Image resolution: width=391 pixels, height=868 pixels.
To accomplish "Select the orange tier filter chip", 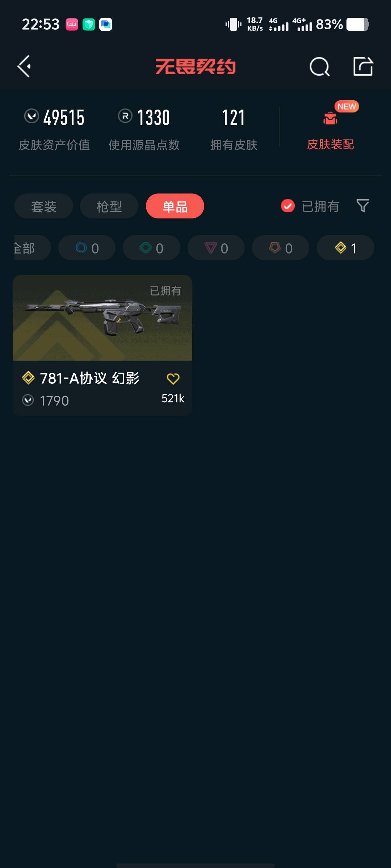I will coord(281,248).
